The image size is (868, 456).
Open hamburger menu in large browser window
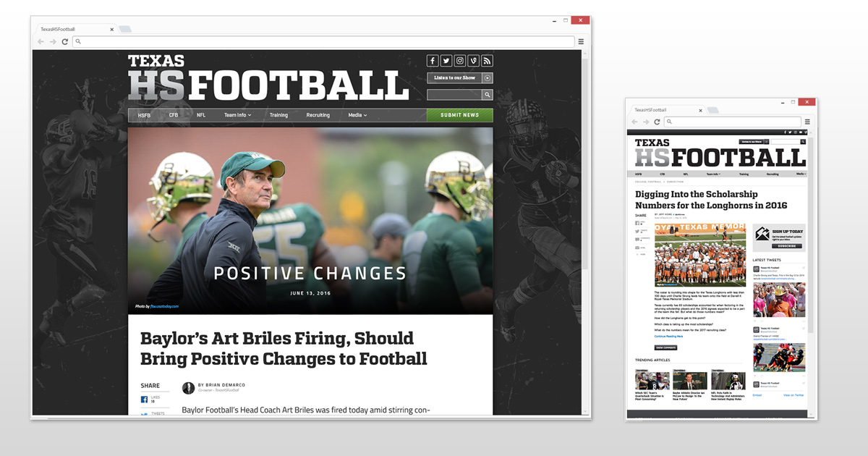tap(581, 42)
